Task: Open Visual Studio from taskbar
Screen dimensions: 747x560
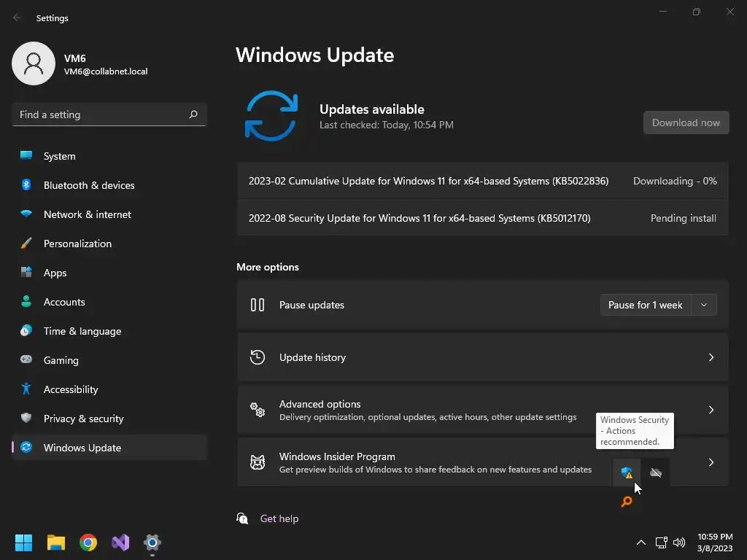Action: coord(120,542)
